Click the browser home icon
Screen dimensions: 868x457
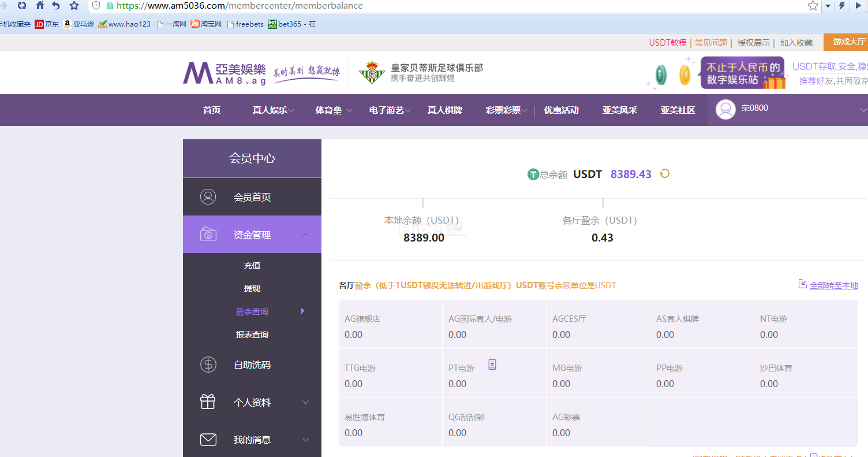(40, 6)
